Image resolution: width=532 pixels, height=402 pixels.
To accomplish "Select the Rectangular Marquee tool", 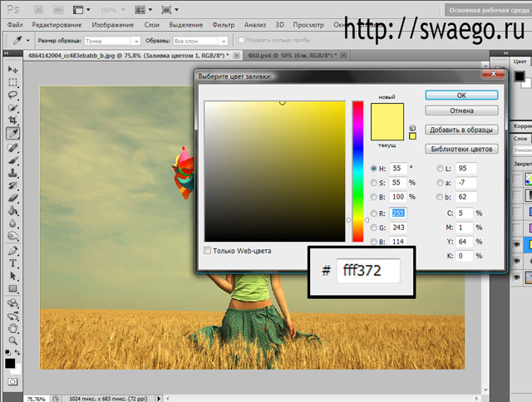I will (13, 82).
